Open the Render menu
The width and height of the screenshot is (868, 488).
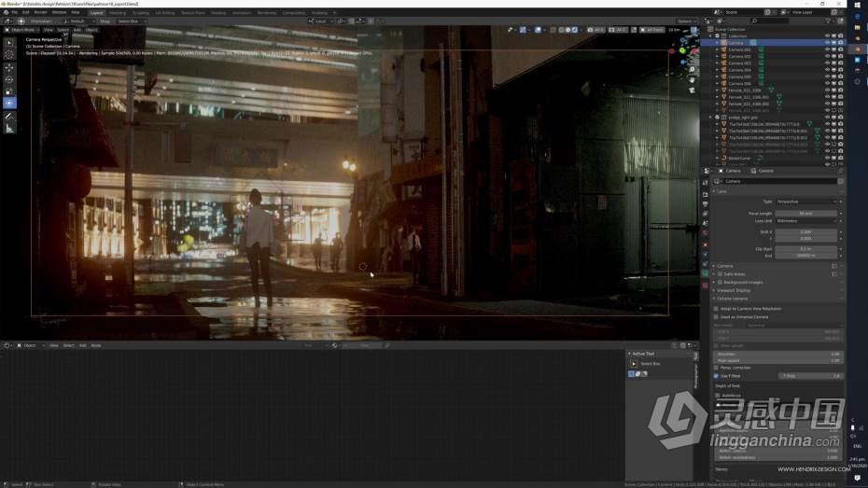[x=41, y=12]
